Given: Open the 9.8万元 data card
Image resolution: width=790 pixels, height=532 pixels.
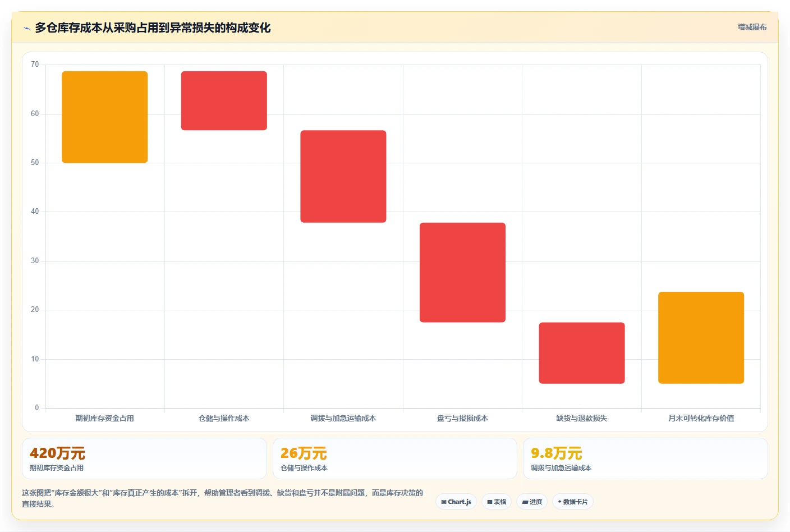Looking at the screenshot, I should (645, 458).
